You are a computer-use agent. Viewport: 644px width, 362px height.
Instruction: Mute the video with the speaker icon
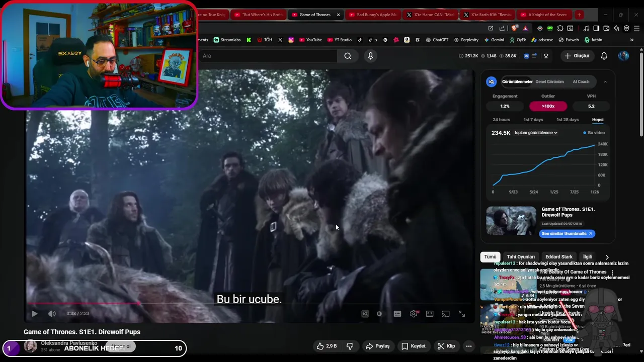coord(52,314)
